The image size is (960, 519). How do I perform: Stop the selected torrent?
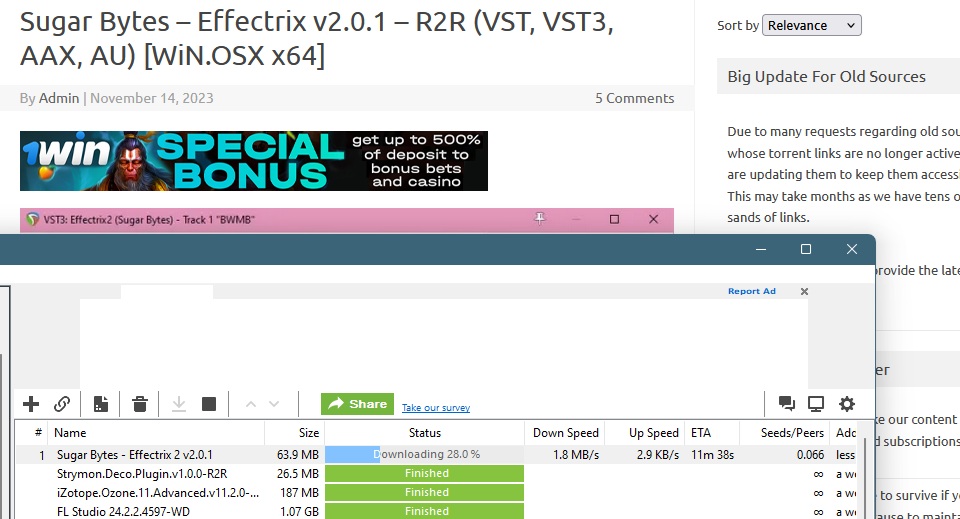(x=209, y=404)
